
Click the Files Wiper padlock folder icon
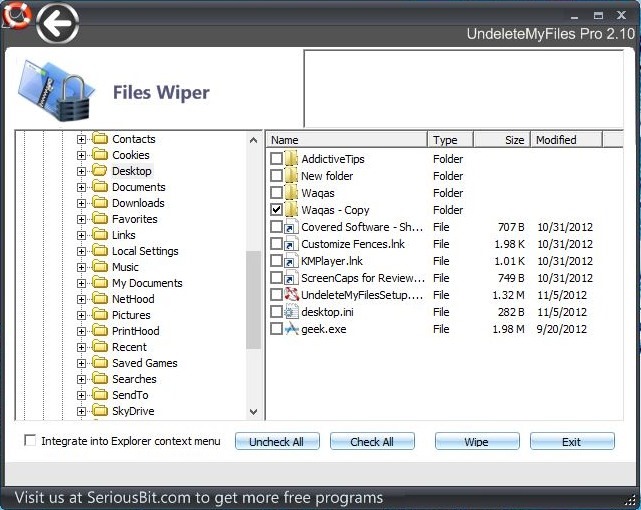point(56,91)
